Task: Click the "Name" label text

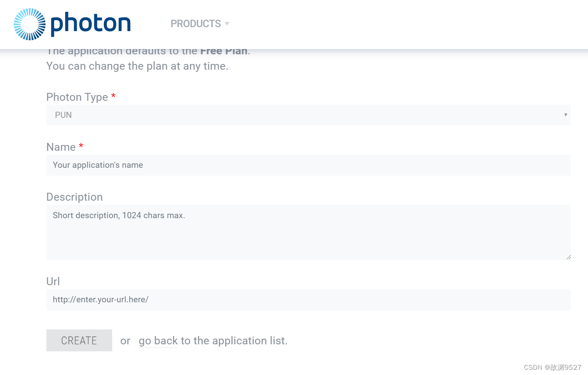Action: 61,147
